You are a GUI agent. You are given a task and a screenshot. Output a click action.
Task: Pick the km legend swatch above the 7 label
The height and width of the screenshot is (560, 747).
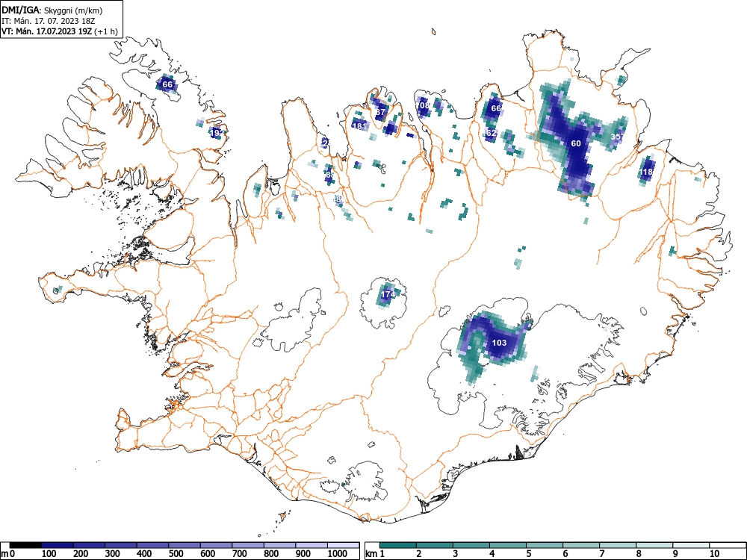[618, 545]
